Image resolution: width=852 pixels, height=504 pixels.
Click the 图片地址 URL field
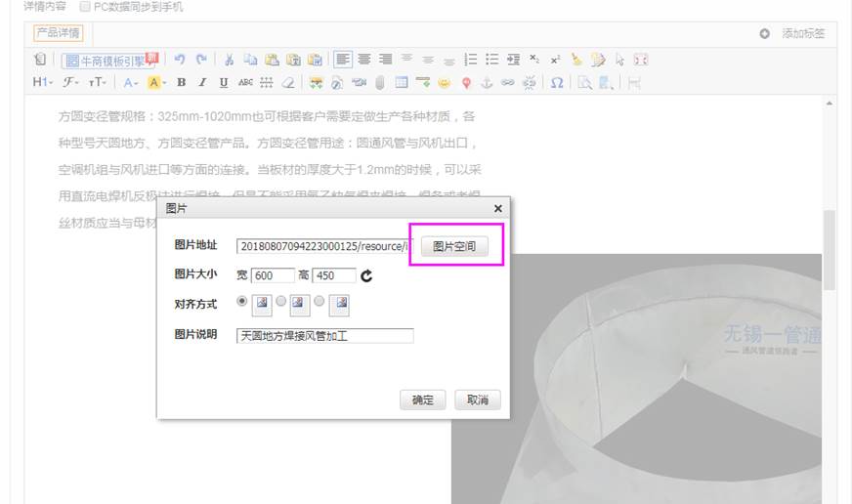324,246
